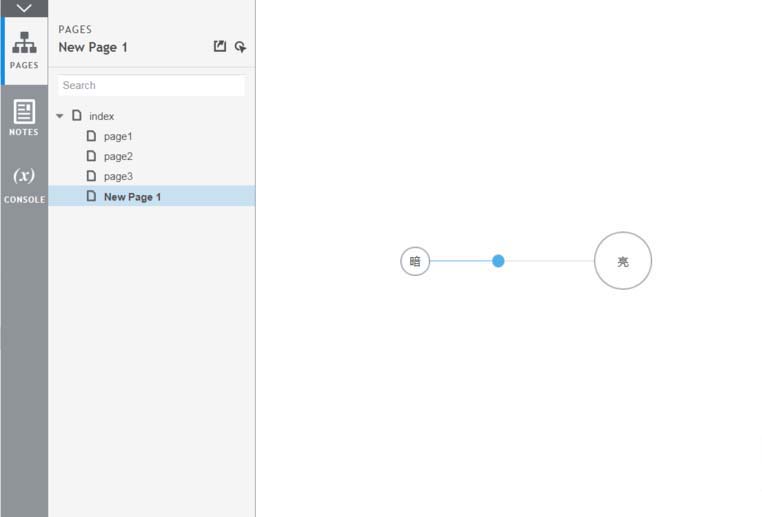Open page3 from the page tree

pyautogui.click(x=117, y=176)
